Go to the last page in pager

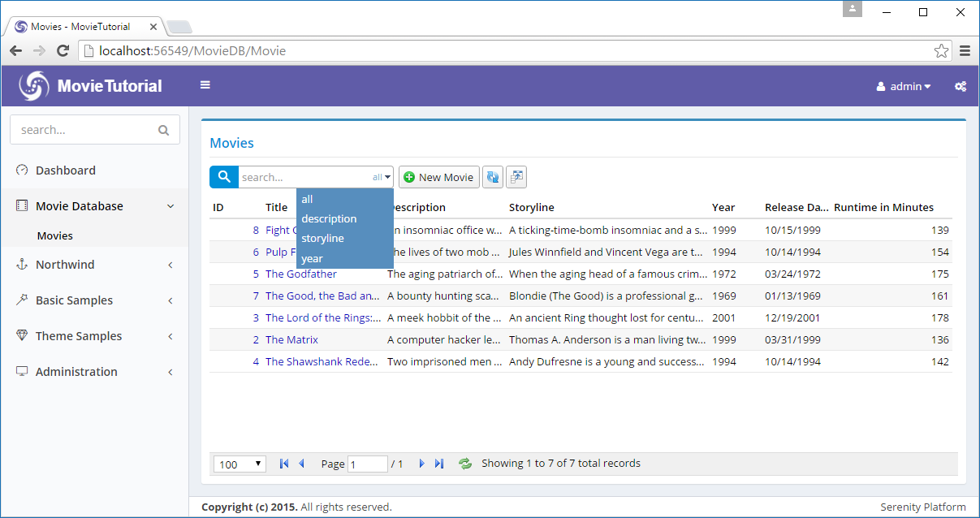pyautogui.click(x=439, y=464)
